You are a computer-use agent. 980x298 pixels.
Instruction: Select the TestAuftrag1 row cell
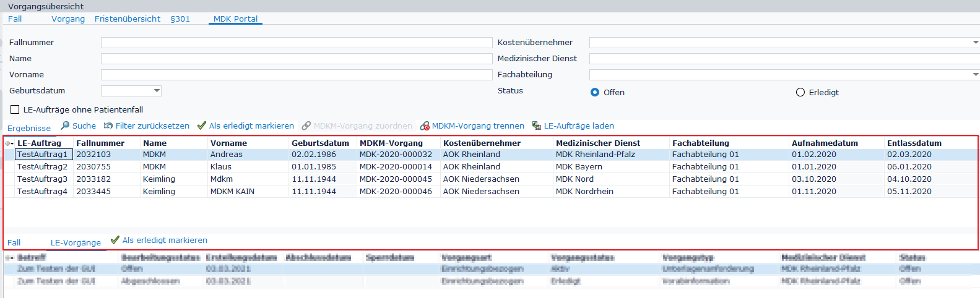(43, 155)
